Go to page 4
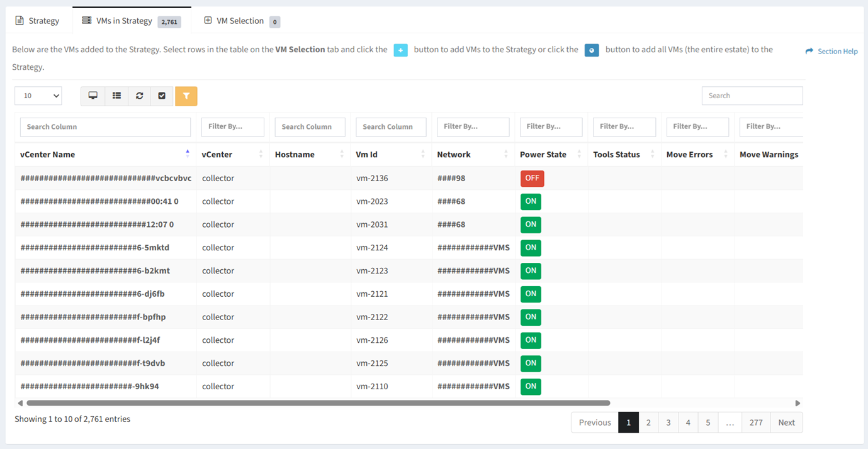Viewport: 868px width, 449px height. (688, 423)
